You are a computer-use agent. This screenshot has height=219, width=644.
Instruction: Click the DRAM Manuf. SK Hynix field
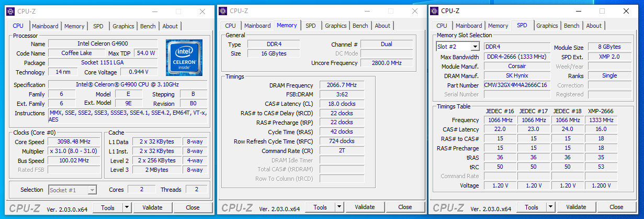pos(517,76)
